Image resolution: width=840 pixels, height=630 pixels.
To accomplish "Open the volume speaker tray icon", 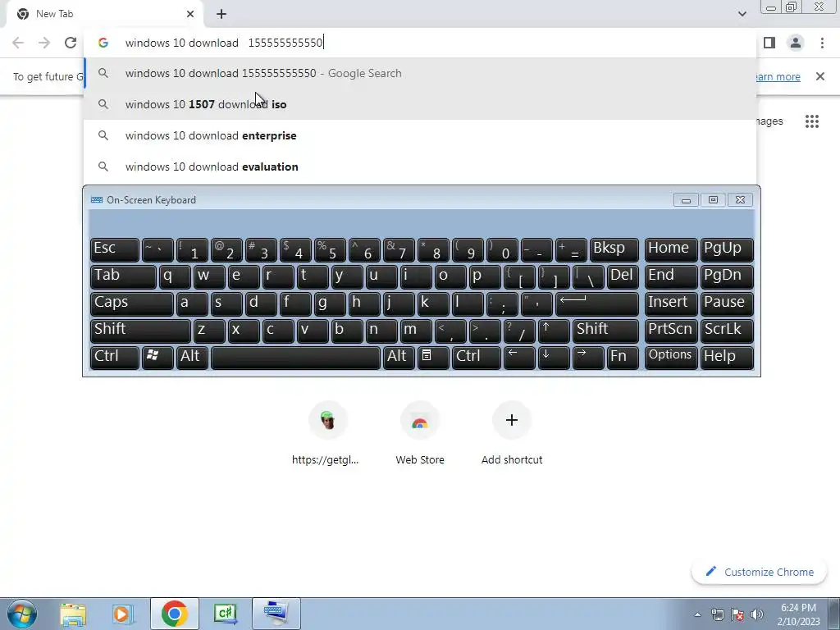I will click(x=757, y=614).
